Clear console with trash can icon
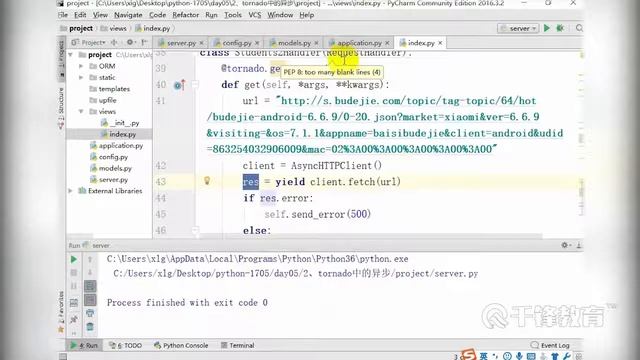This screenshot has width=640, height=360. [x=90, y=327]
